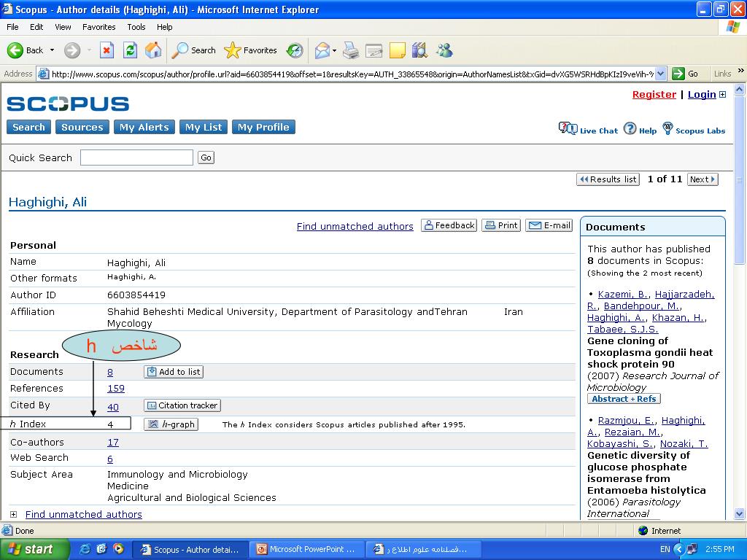
Task: Open the Back button history dropdown
Action: [x=52, y=50]
